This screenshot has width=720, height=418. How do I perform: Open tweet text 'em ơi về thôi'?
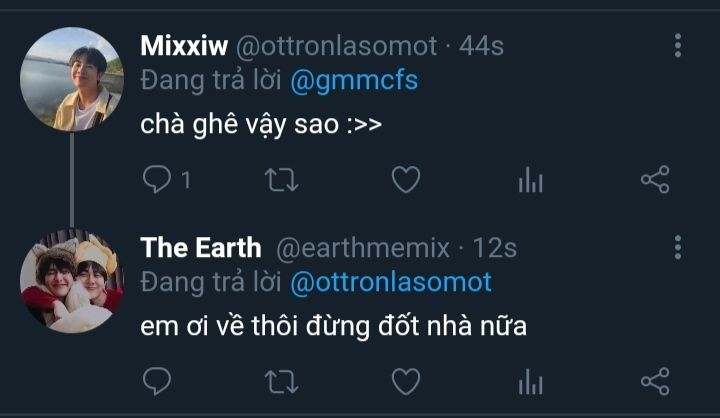click(x=333, y=326)
